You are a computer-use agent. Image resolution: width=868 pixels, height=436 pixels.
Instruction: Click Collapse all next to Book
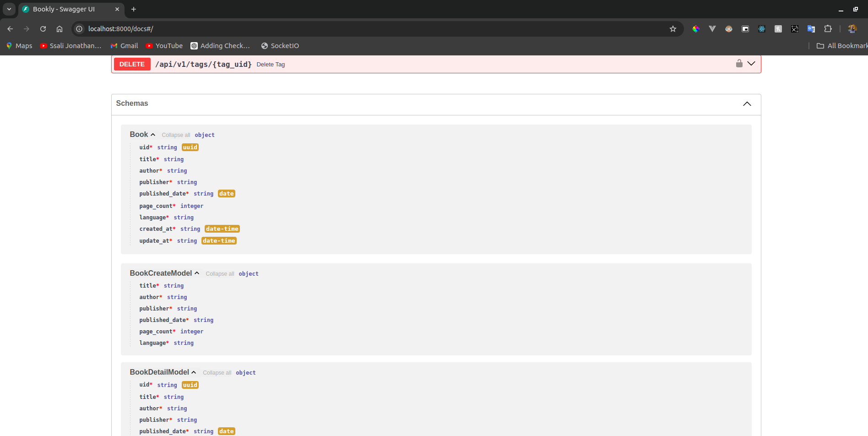(176, 135)
